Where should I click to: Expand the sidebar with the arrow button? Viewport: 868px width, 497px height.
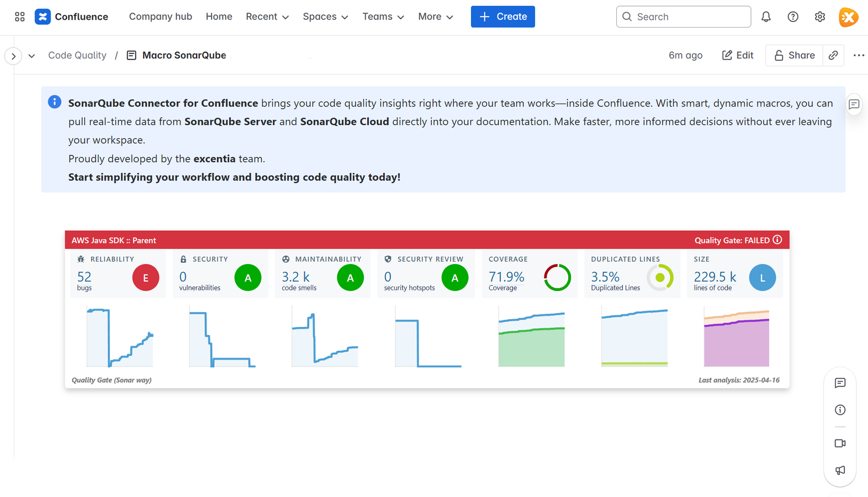(13, 56)
